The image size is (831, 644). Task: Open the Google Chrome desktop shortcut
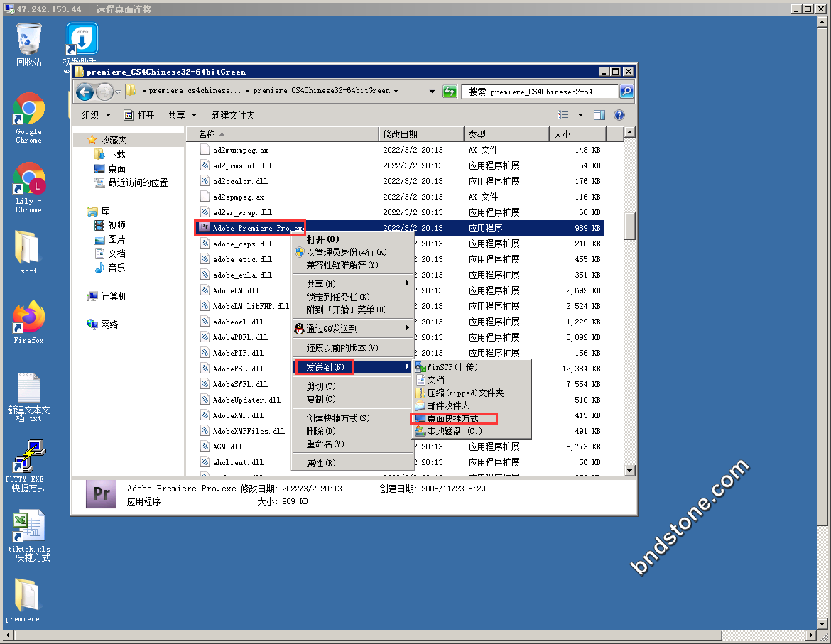[x=29, y=110]
